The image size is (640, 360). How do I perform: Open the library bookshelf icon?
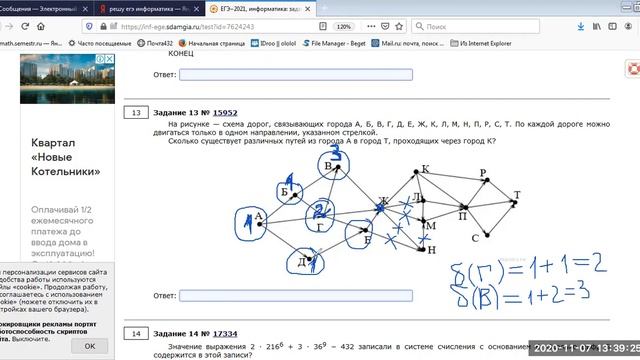tap(597, 27)
